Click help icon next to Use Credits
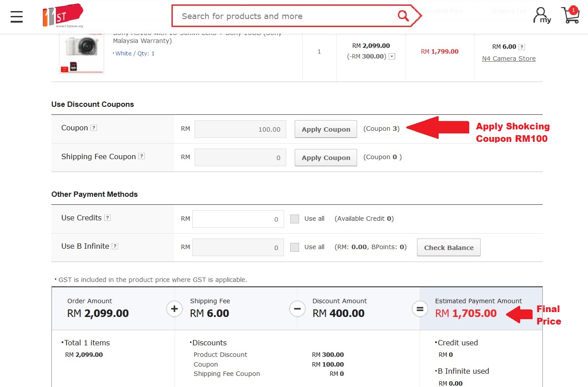The height and width of the screenshot is (387, 588). click(x=107, y=218)
